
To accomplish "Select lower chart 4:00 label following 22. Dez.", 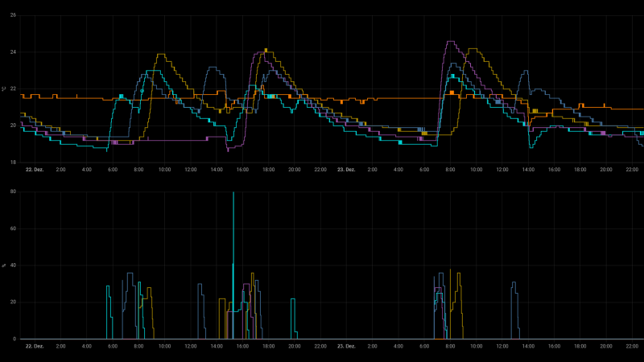I will [87, 347].
